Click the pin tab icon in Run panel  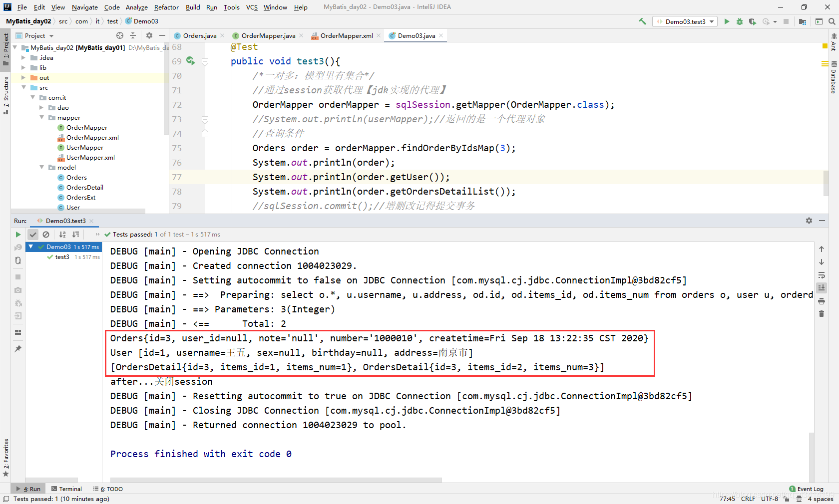[18, 349]
